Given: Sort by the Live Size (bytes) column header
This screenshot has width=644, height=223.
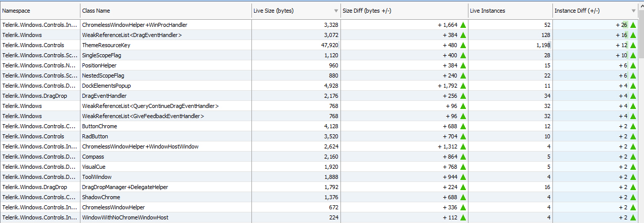Looking at the screenshot, I should point(296,11).
